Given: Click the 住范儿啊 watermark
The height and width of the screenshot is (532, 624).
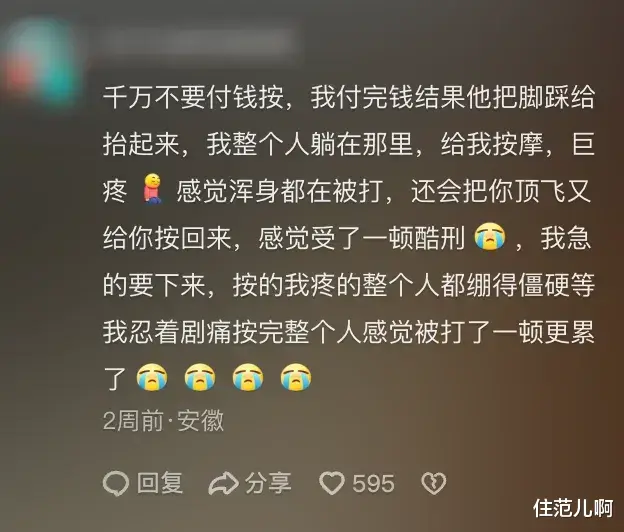Looking at the screenshot, I should pyautogui.click(x=573, y=508).
